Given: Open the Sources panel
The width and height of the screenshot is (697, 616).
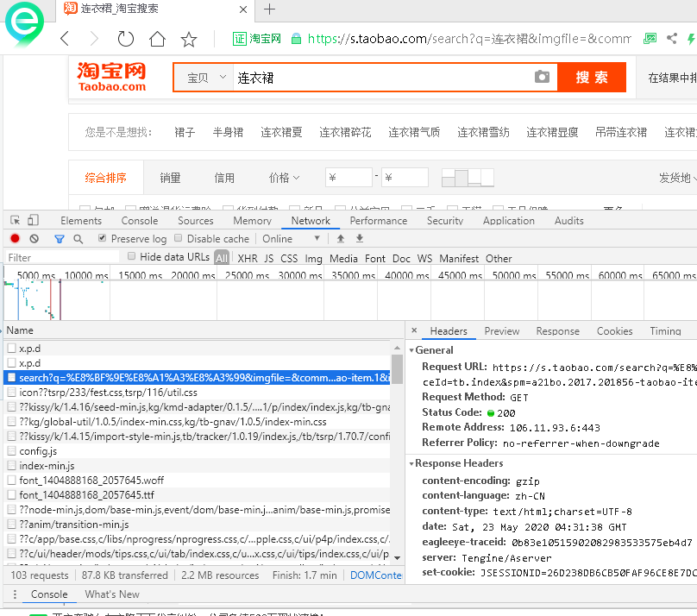Looking at the screenshot, I should (x=196, y=221).
